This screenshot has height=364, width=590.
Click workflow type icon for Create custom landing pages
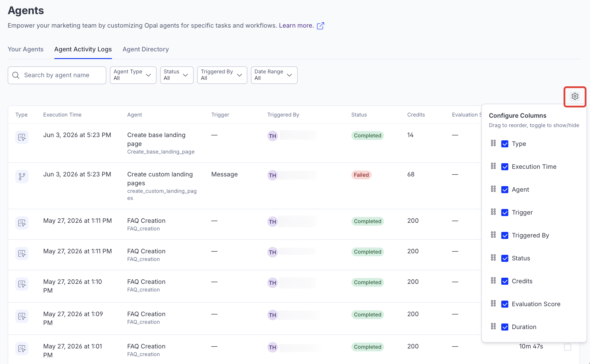click(22, 176)
